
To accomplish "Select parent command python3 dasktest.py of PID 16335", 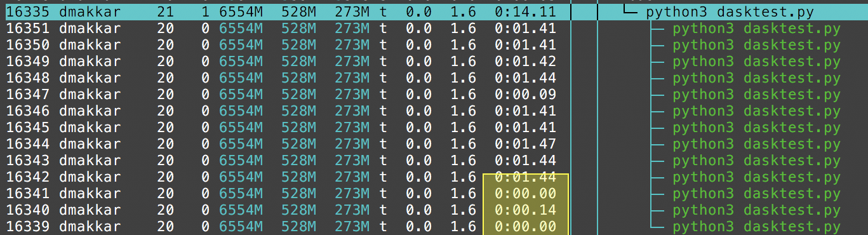I will [x=730, y=12].
